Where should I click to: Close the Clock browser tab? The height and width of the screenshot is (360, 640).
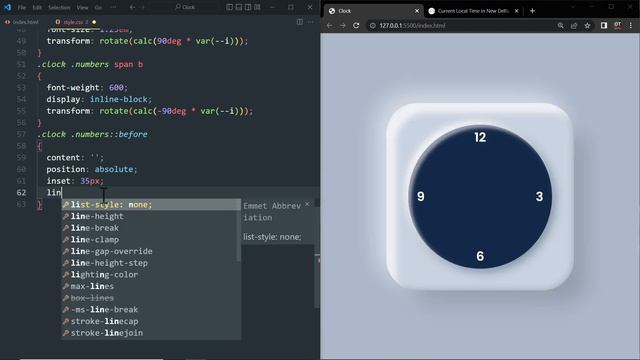tap(417, 11)
